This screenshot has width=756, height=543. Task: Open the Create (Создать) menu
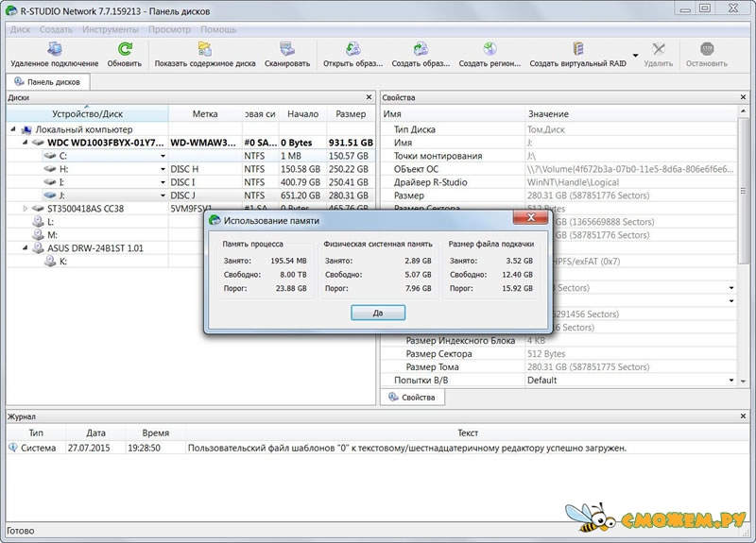(56, 29)
